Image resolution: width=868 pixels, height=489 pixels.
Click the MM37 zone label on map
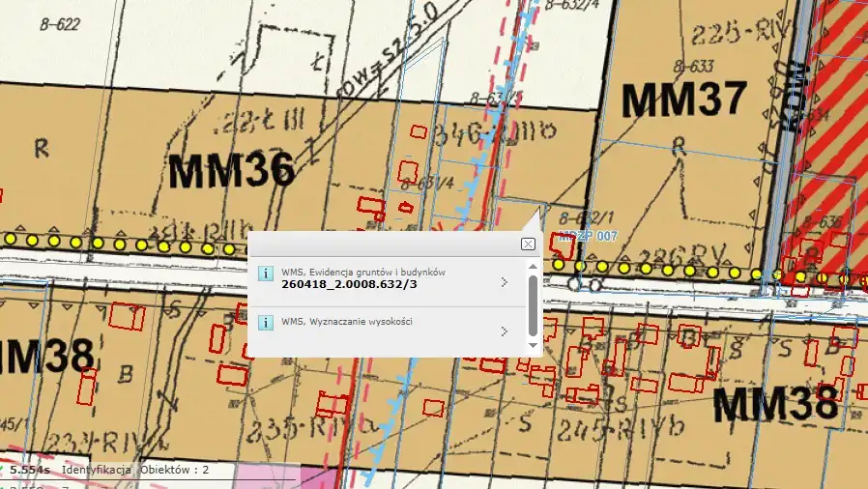[x=684, y=99]
